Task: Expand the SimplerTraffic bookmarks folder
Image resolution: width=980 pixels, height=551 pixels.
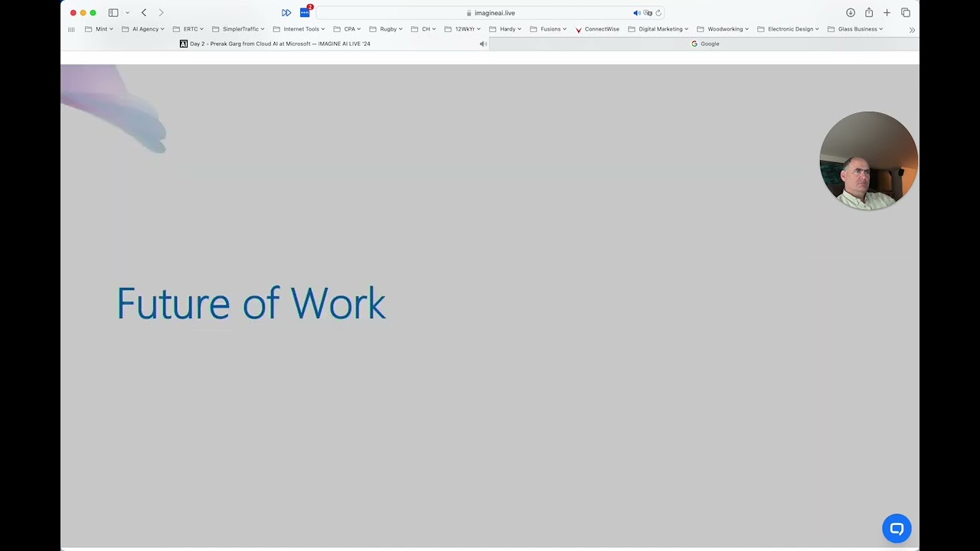Action: click(238, 29)
